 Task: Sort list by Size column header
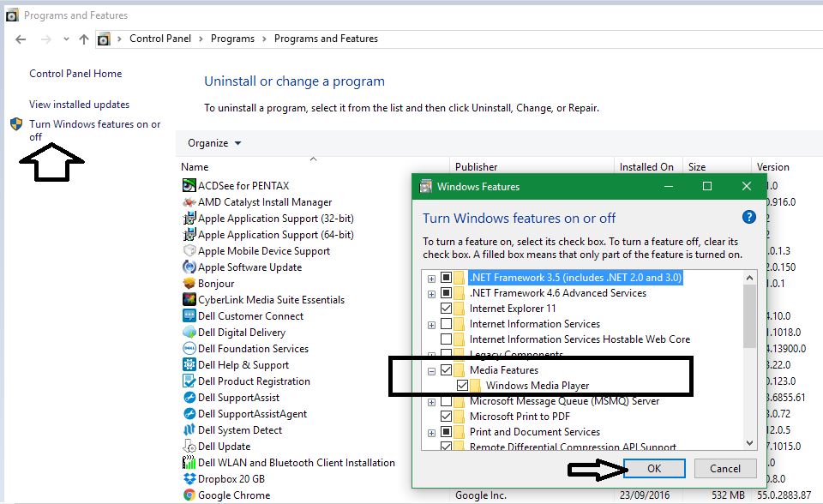coord(717,166)
